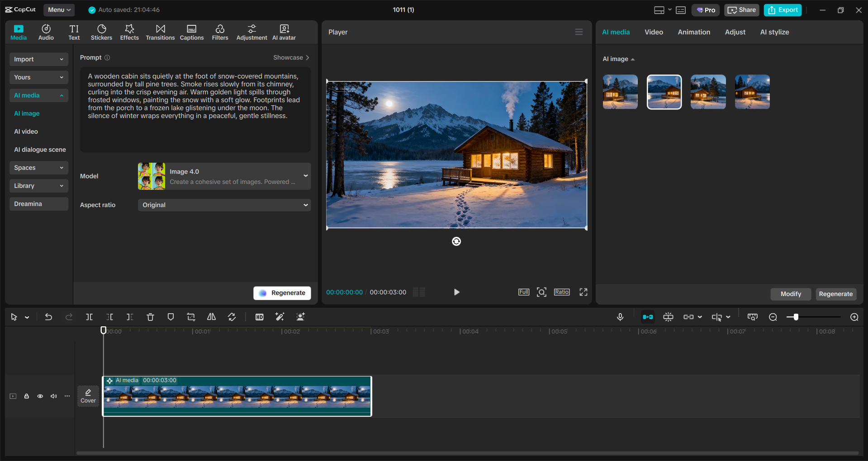Click the Mirror flip icon in timeline toolbar
Viewport: 868px width, 461px height.
point(211,317)
